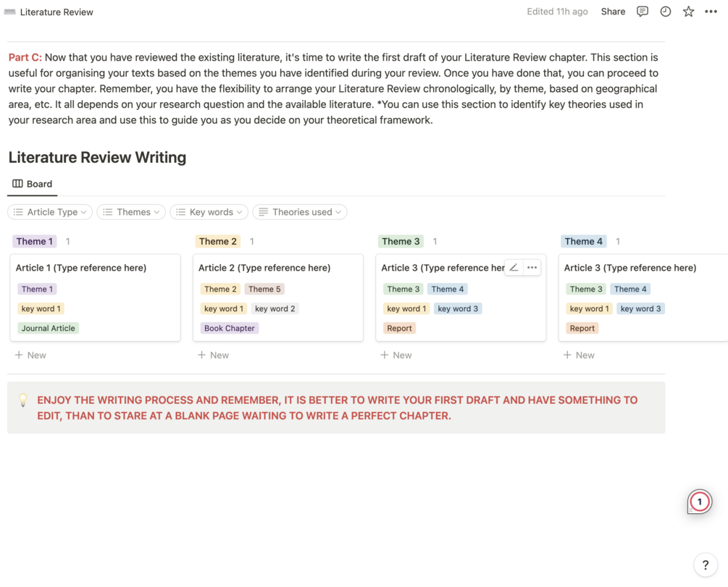Image resolution: width=728 pixels, height=587 pixels.
Task: Click the red ENJOY THE WRITING PROCESS callout text
Action: pos(338,408)
